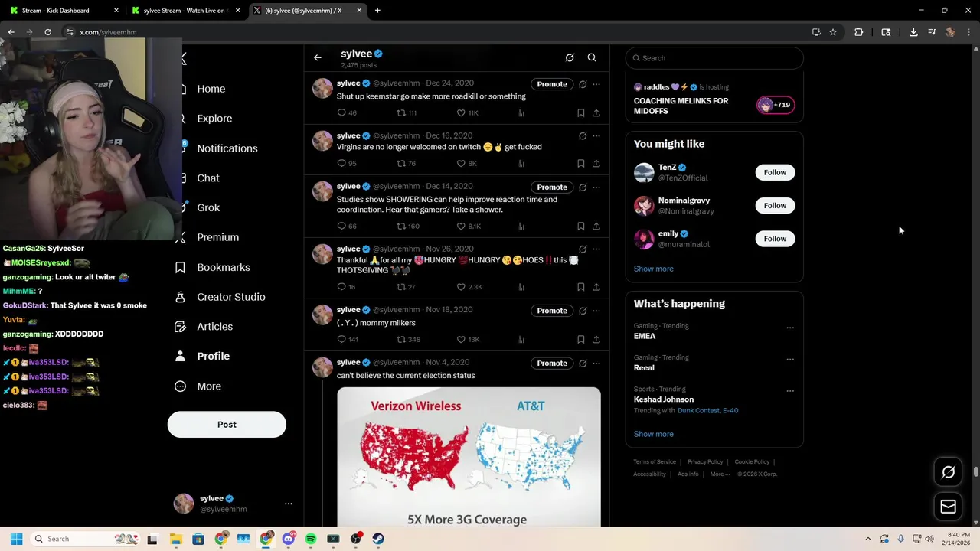Click the search icon in profile header
Image resolution: width=980 pixels, height=551 pixels.
tap(592, 57)
